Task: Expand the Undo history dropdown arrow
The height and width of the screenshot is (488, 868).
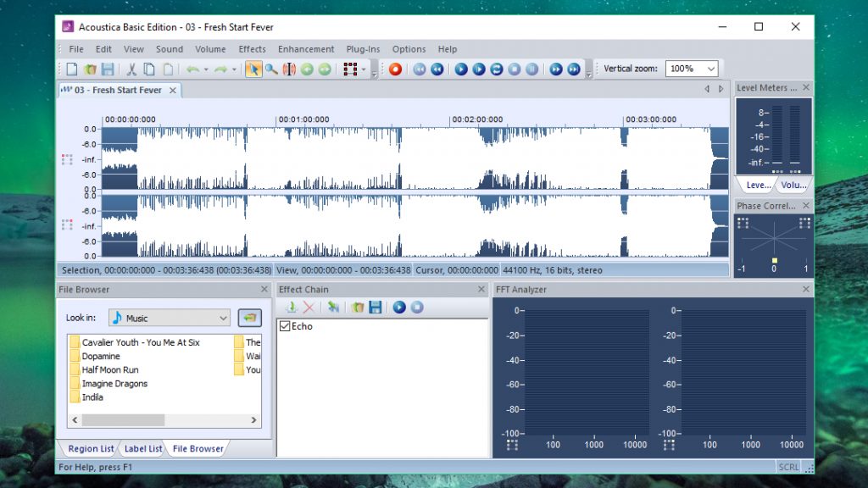Action: point(206,69)
